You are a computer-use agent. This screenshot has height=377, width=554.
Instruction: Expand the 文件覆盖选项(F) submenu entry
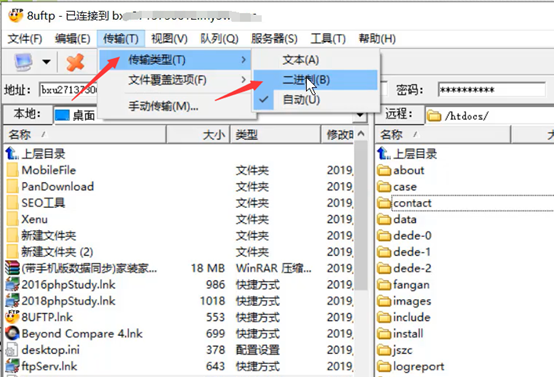point(175,80)
